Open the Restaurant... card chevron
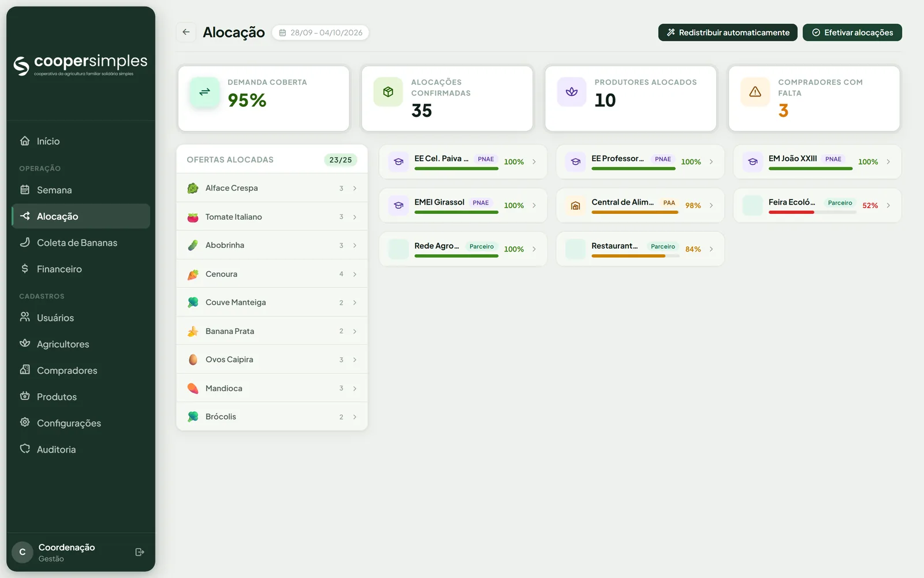 click(711, 249)
